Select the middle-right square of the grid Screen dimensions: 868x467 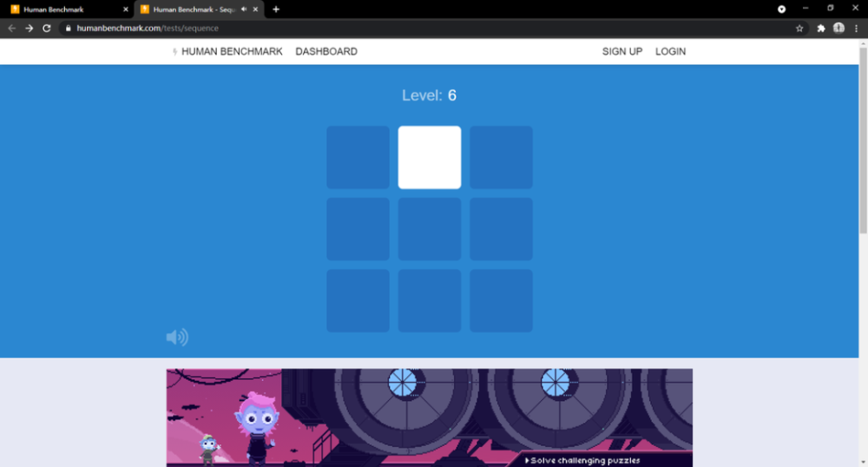(501, 229)
